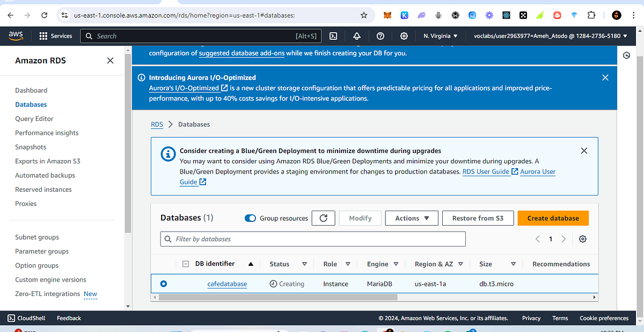The image size is (644, 332).
Task: Open the Actions dropdown
Action: click(411, 218)
